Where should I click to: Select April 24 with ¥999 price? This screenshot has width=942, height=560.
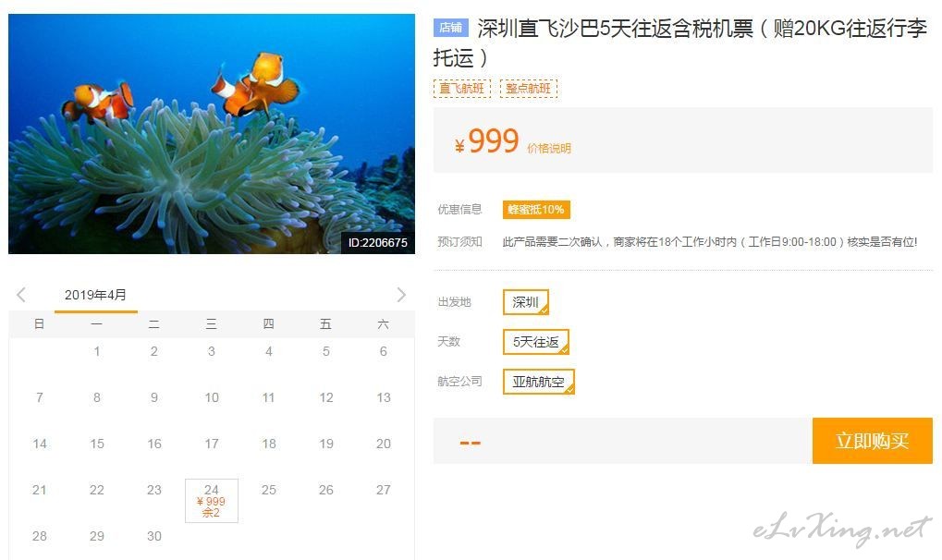click(212, 501)
